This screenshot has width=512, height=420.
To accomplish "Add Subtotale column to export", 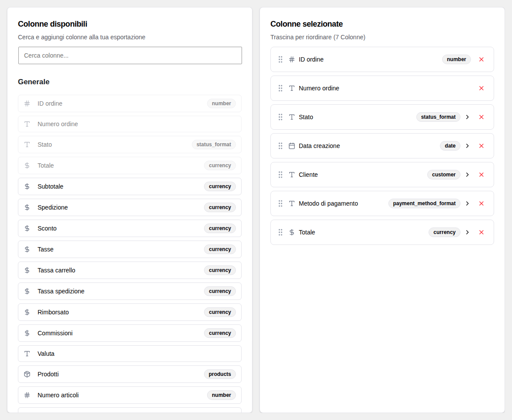I will [130, 186].
